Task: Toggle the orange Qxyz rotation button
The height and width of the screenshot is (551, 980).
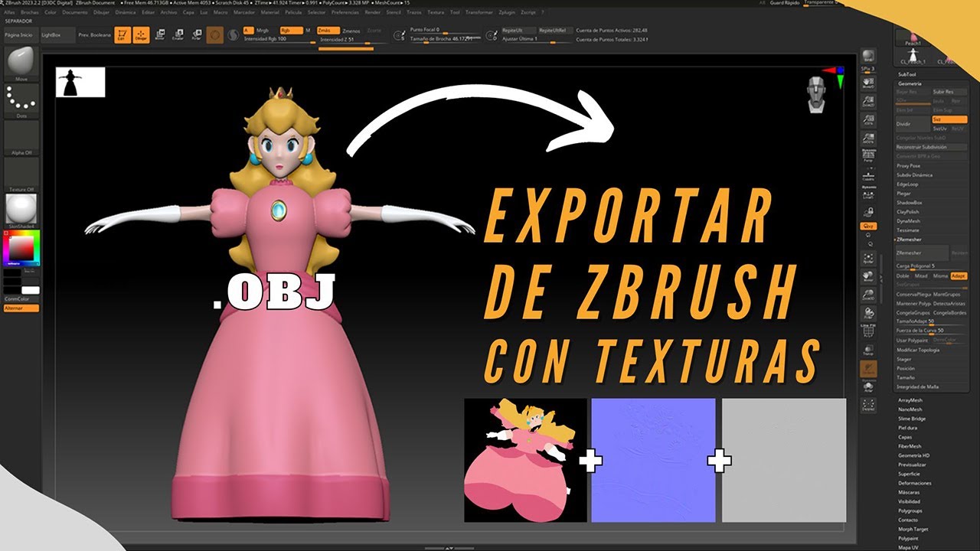Action: [868, 227]
